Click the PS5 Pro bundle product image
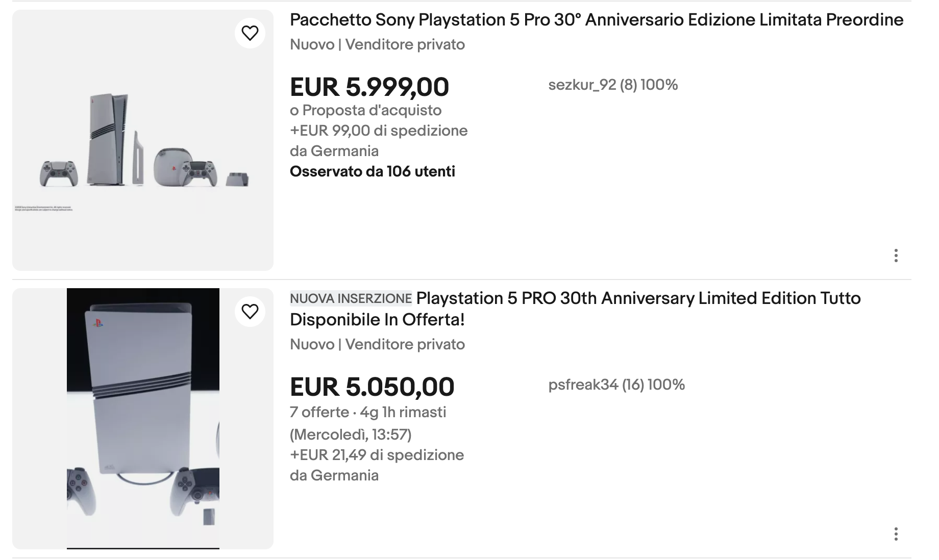The width and height of the screenshot is (939, 560). tap(143, 140)
